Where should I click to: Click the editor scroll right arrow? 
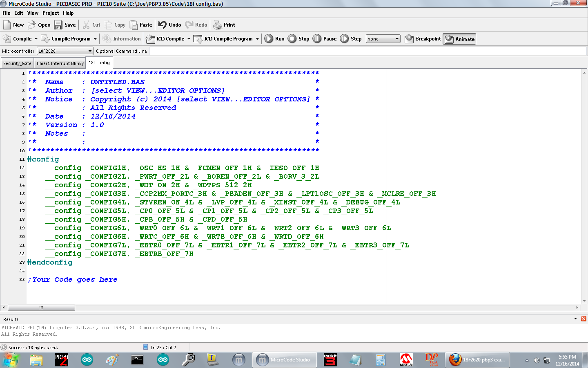coord(577,307)
